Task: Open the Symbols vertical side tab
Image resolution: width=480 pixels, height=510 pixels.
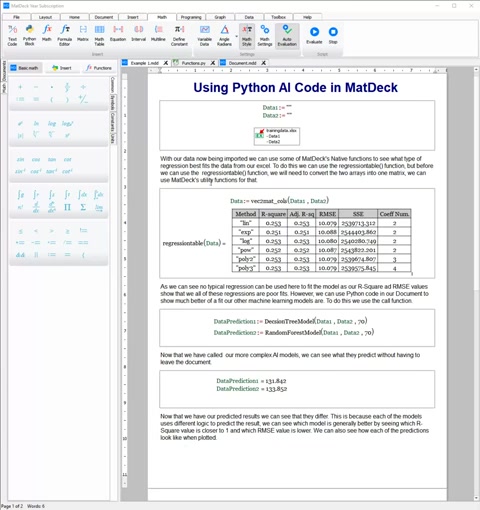Action: pos(113,103)
